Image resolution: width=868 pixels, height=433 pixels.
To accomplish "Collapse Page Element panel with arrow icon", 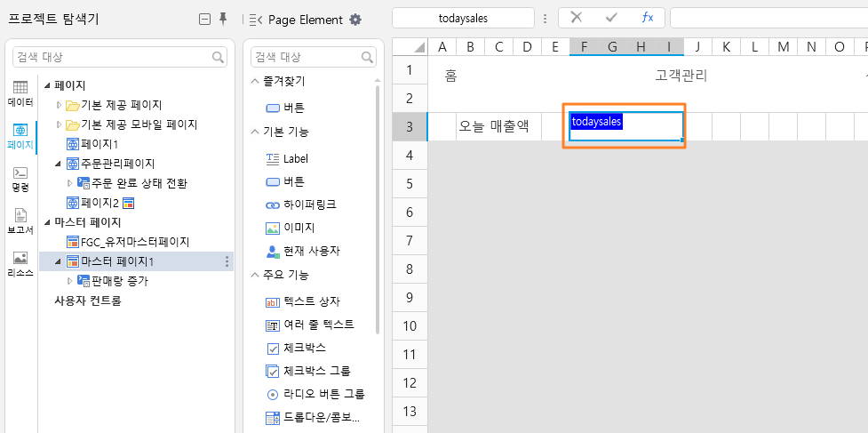I will (256, 20).
